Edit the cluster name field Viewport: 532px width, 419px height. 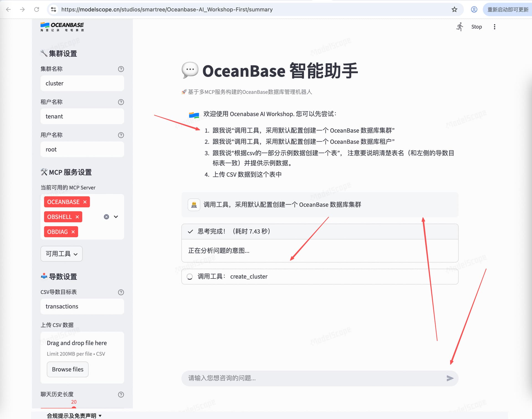[82, 83]
